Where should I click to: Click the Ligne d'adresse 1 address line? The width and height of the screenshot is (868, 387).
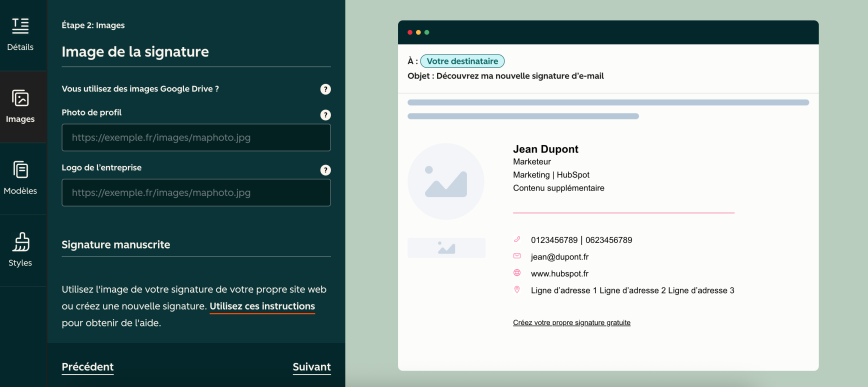[x=633, y=290]
